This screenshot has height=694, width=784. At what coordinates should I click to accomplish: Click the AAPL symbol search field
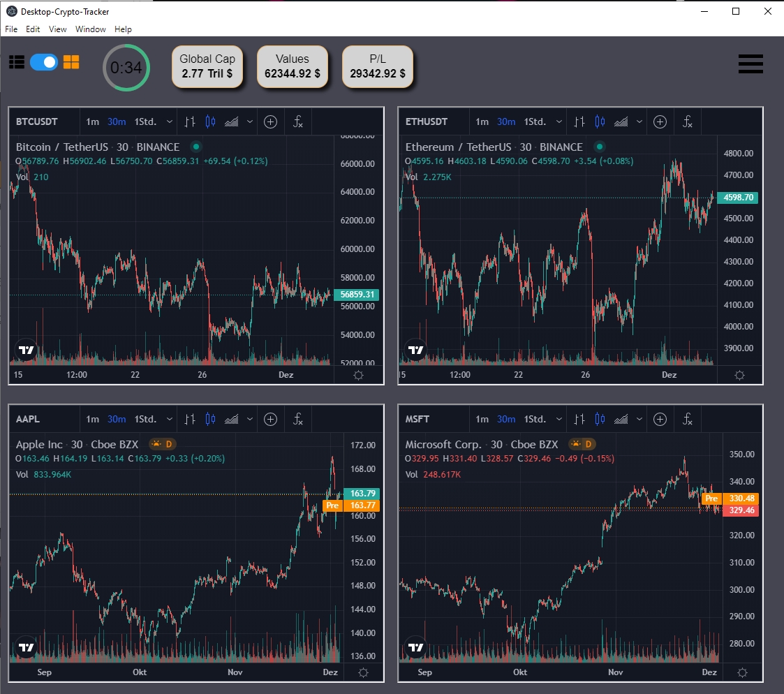click(44, 419)
